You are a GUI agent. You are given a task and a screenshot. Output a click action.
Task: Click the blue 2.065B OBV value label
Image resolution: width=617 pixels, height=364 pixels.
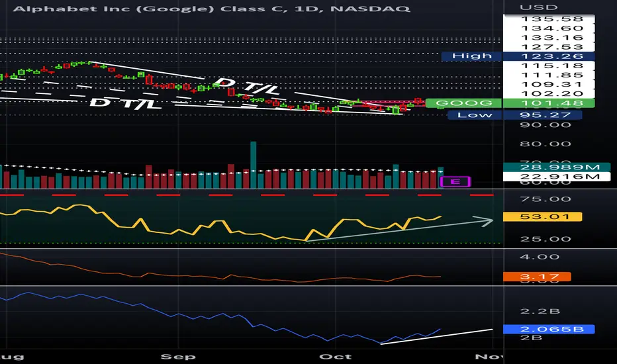549,330
